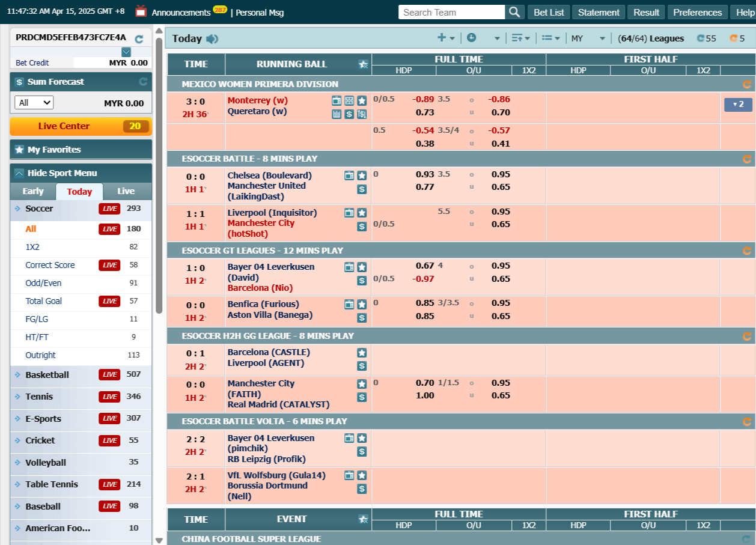
Task: Open dollar icon for Benfica (Furious) match
Action: click(x=362, y=318)
